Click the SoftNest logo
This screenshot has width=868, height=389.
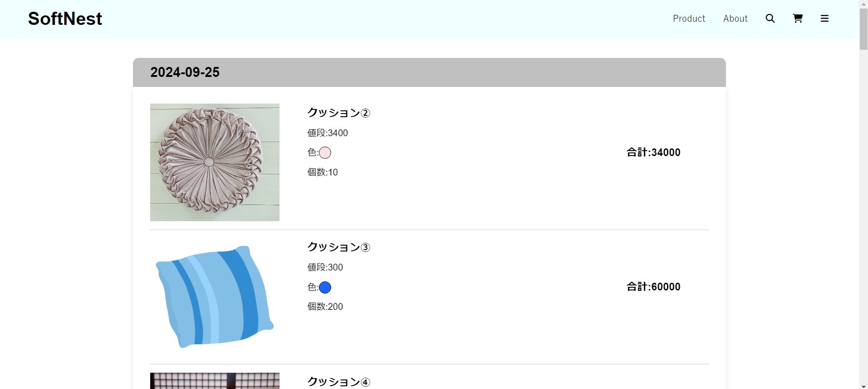coord(65,19)
